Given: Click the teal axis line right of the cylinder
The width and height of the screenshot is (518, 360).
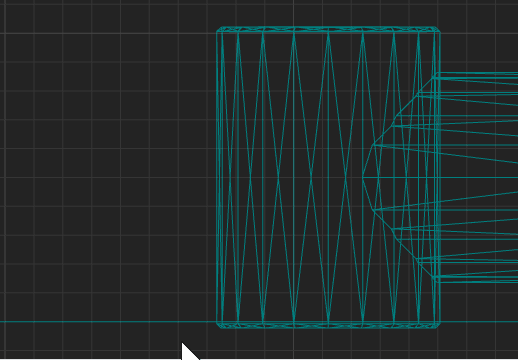Looking at the screenshot, I should pyautogui.click(x=479, y=322).
